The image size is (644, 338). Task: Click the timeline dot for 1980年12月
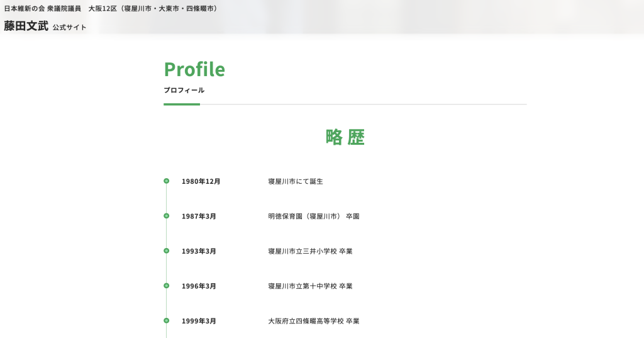click(x=167, y=181)
